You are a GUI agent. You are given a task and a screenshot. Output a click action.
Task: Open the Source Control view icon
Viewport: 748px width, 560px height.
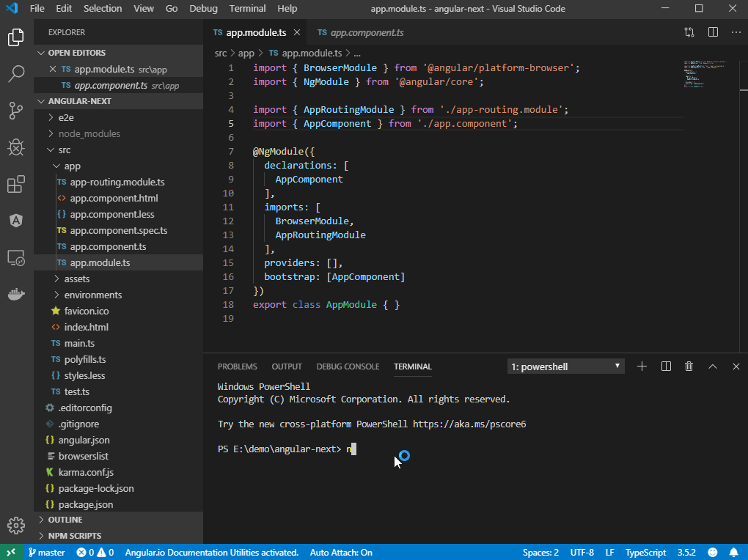[x=16, y=111]
